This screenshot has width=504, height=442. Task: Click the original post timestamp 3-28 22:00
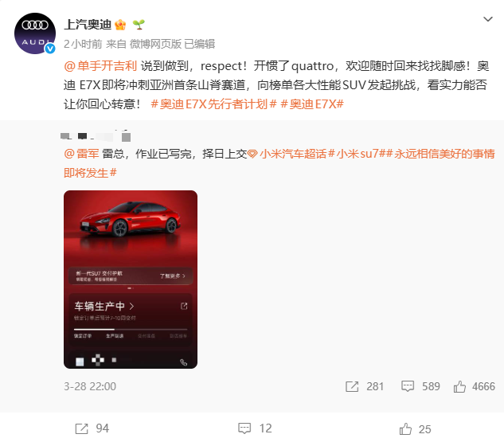pyautogui.click(x=90, y=386)
